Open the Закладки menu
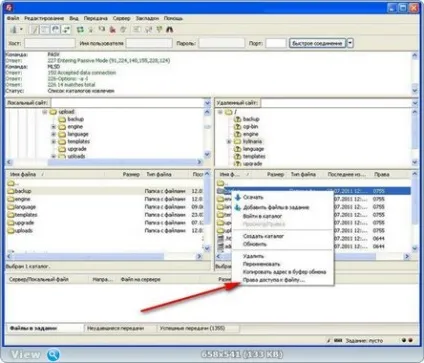424x363 pixels. pyautogui.click(x=147, y=18)
